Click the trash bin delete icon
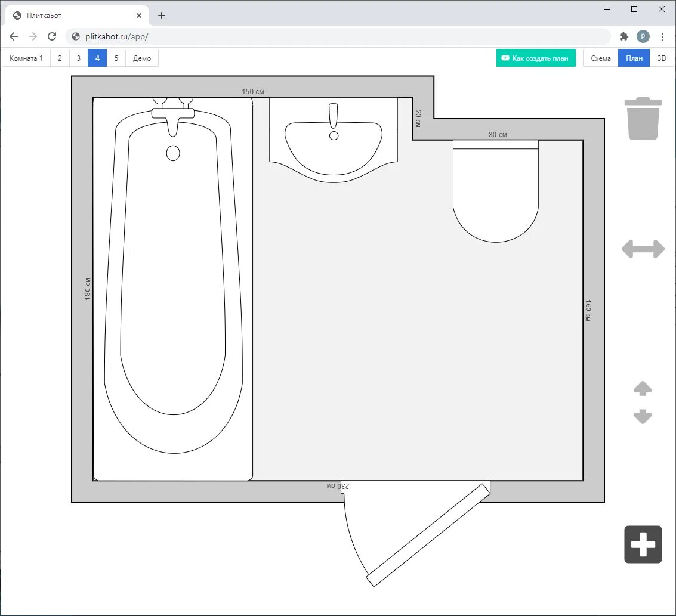The image size is (676, 616). click(643, 119)
